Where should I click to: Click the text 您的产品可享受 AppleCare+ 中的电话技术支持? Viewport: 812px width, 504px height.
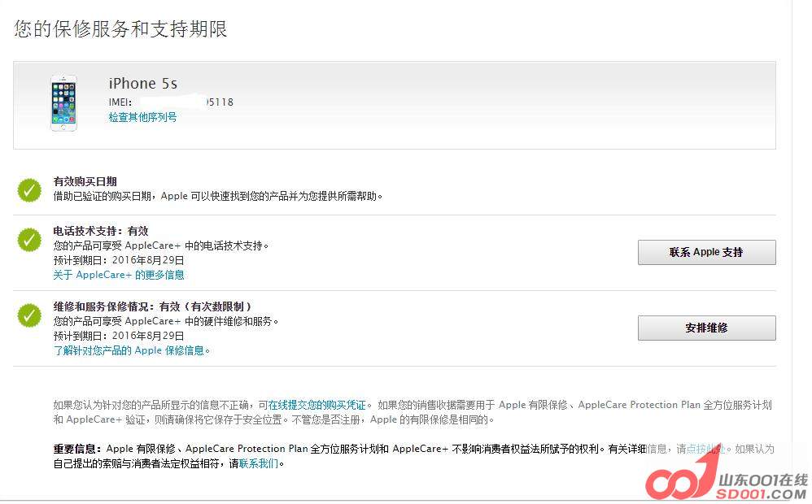(x=161, y=245)
